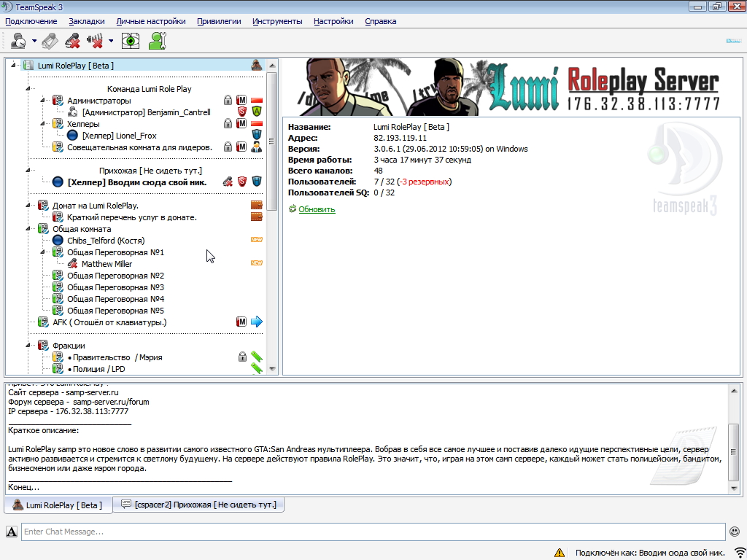Click the NEW badge next to Chibs_Telford

click(x=257, y=239)
